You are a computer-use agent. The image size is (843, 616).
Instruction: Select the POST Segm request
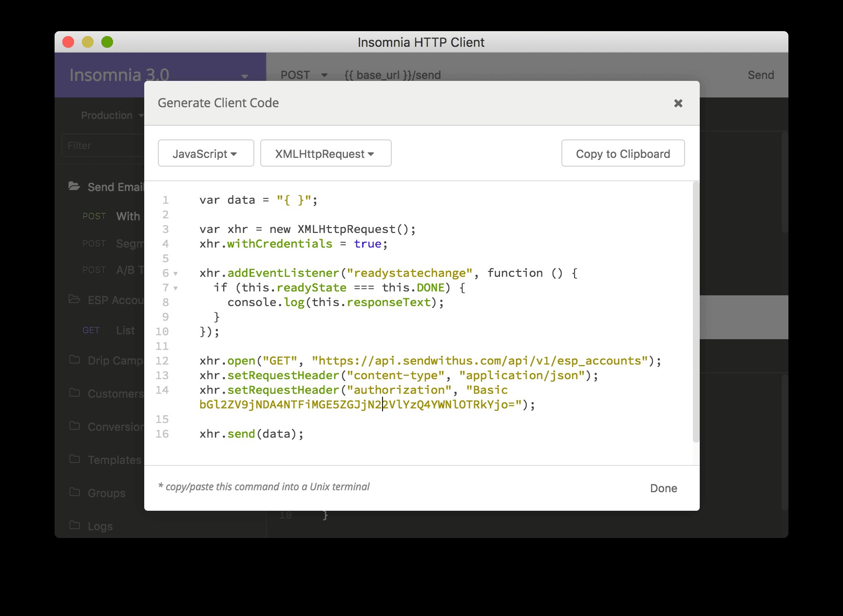(x=113, y=244)
